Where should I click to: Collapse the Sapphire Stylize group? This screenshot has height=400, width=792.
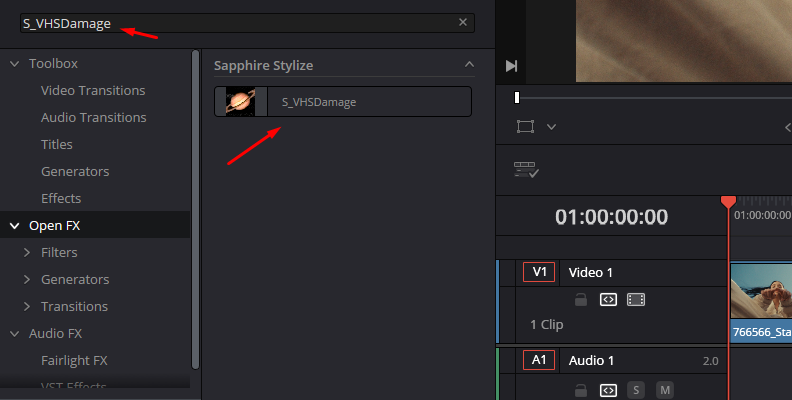tap(469, 64)
